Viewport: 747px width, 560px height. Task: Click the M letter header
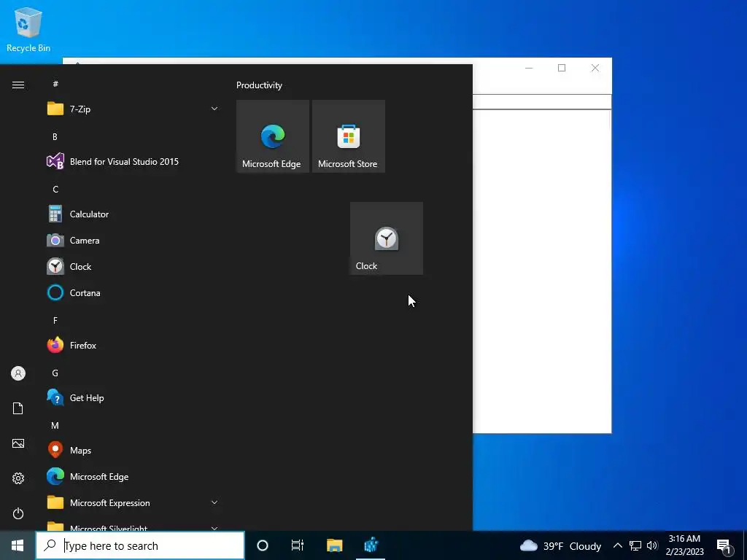pos(55,426)
